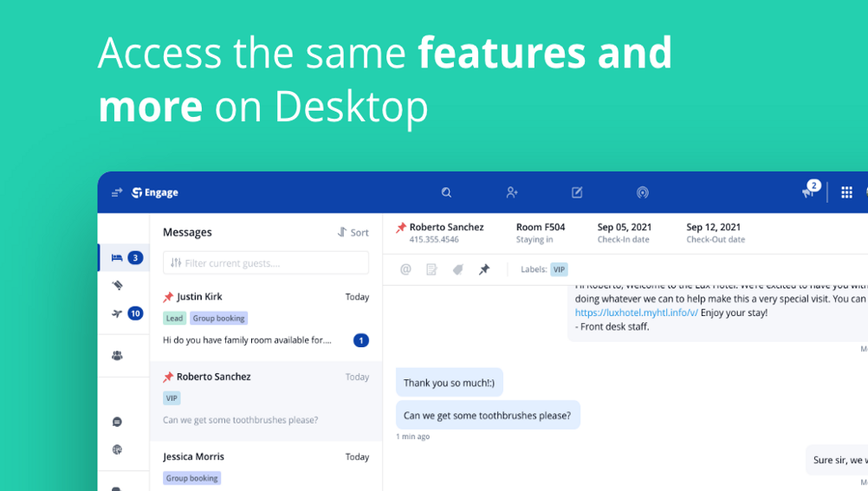Open the apps grid menu
This screenshot has width=868, height=491.
(x=846, y=192)
